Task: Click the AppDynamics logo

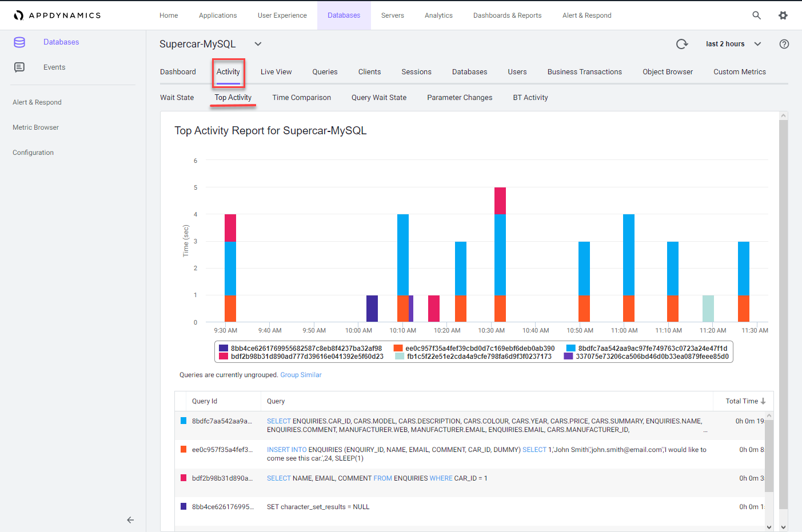Action: [57, 15]
